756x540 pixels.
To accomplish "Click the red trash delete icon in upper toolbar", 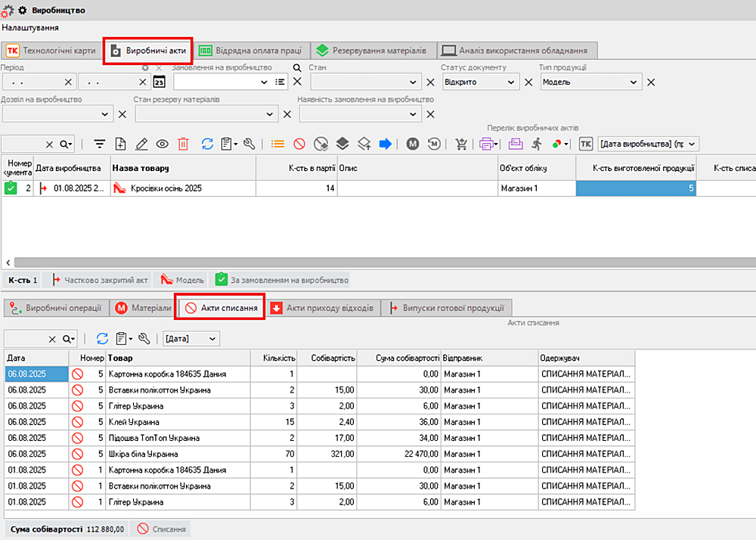I will point(183,144).
